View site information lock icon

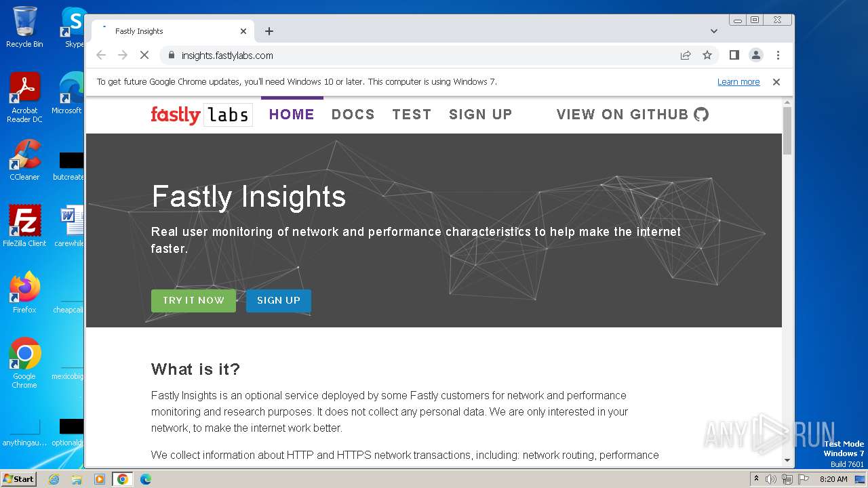pyautogui.click(x=171, y=56)
